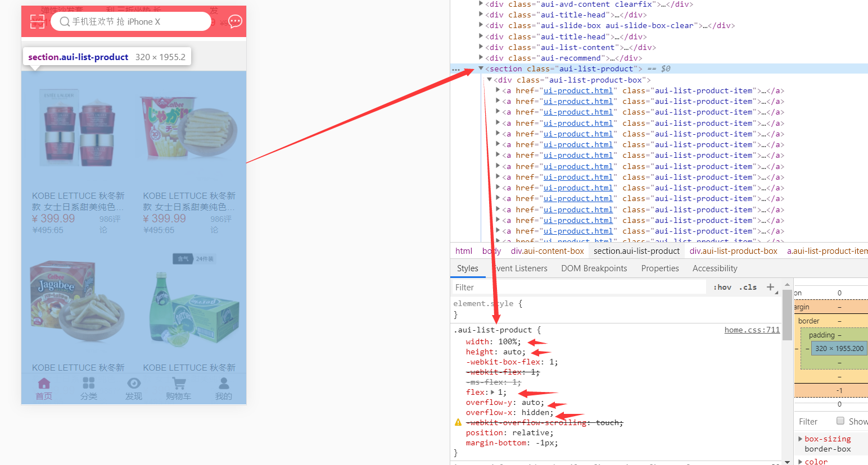Viewport: 868px width, 465px height.
Task: Expand the div aui-slide-box node
Action: 481,25
